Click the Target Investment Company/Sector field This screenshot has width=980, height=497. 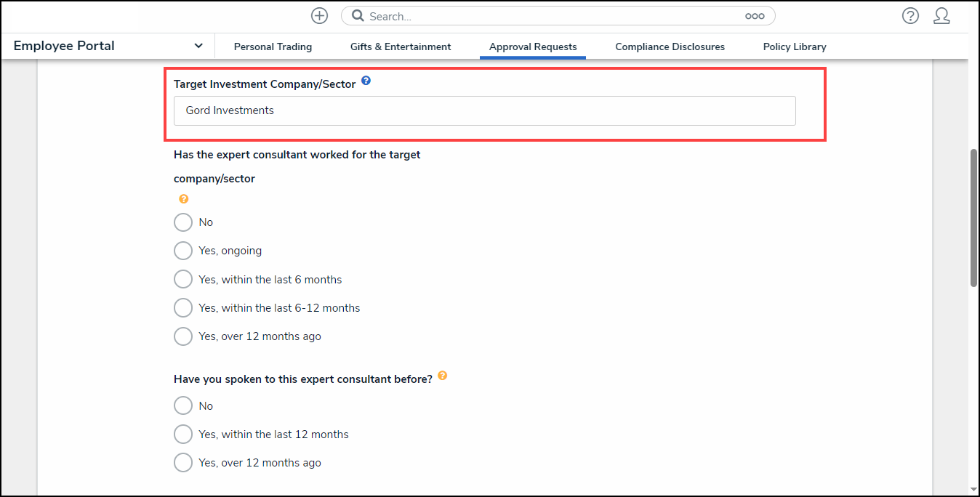(484, 111)
